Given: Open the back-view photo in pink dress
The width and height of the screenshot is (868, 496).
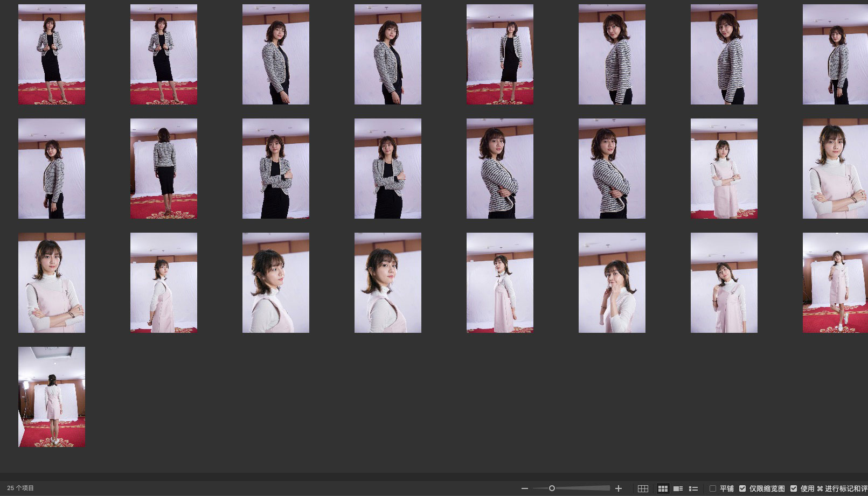Looking at the screenshot, I should [x=52, y=397].
